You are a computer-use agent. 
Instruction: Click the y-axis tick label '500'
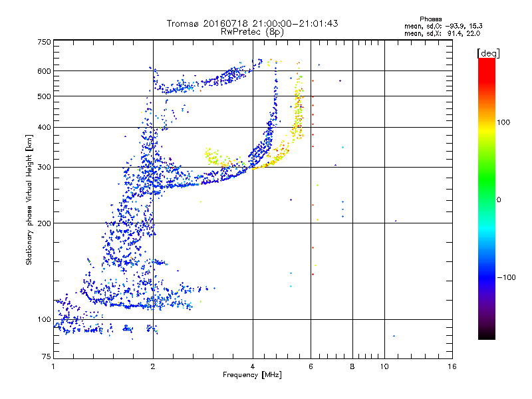44,96
